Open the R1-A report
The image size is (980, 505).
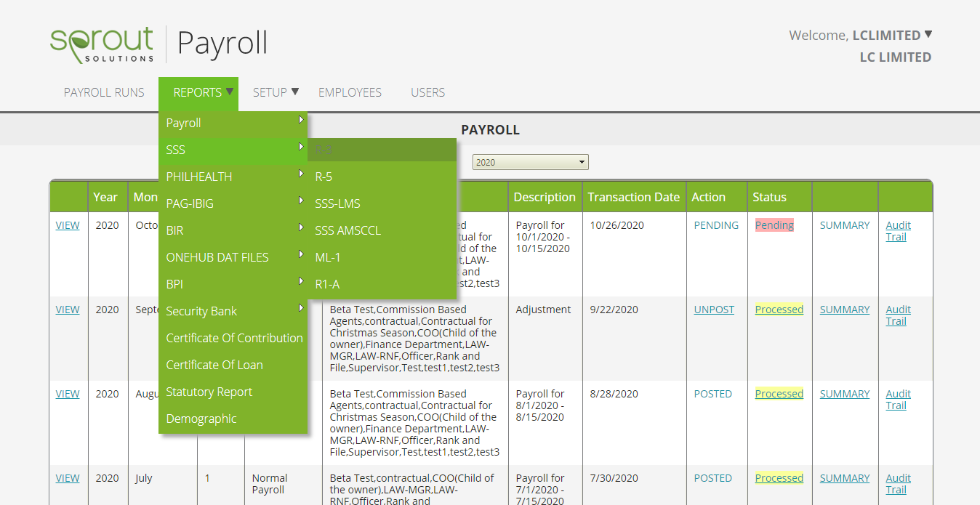point(327,284)
